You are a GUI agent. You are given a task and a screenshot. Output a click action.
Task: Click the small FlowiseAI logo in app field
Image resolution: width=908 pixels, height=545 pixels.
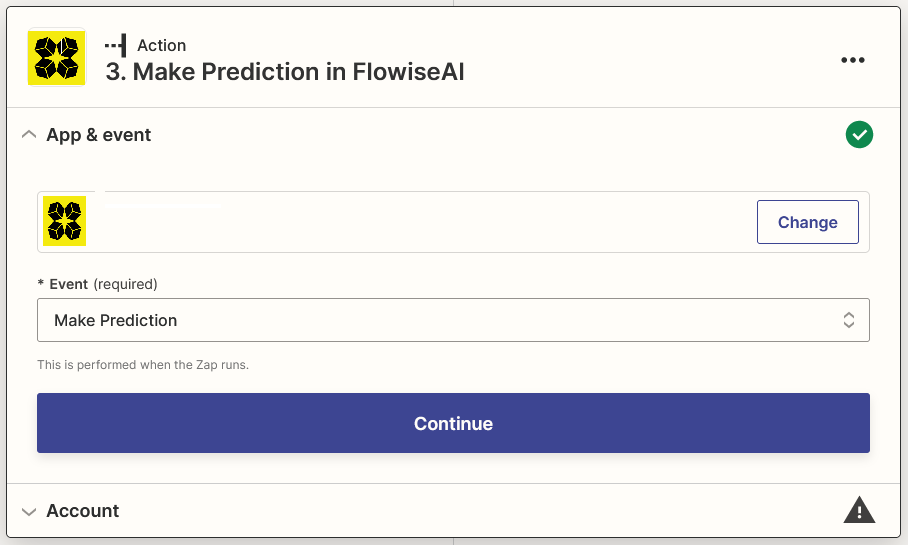tap(65, 221)
